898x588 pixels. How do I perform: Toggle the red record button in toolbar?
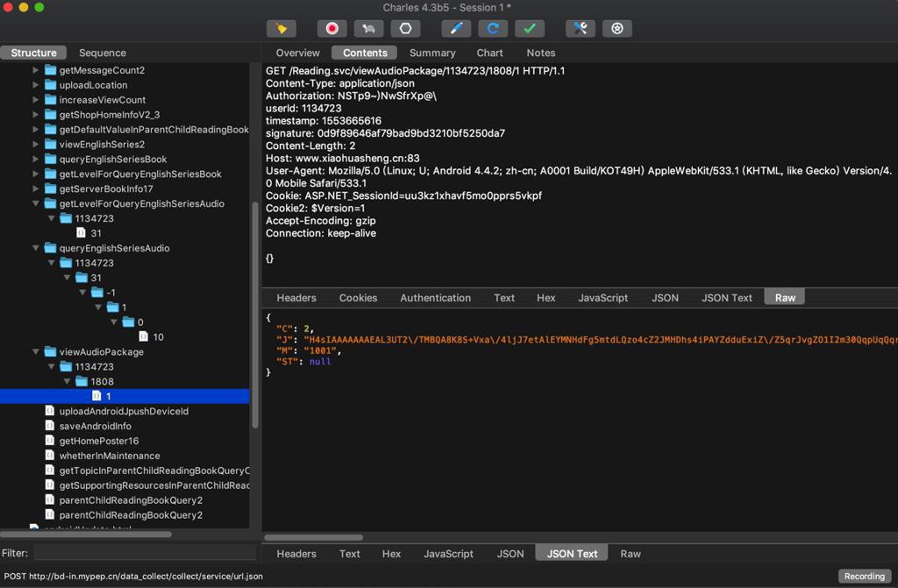332,29
